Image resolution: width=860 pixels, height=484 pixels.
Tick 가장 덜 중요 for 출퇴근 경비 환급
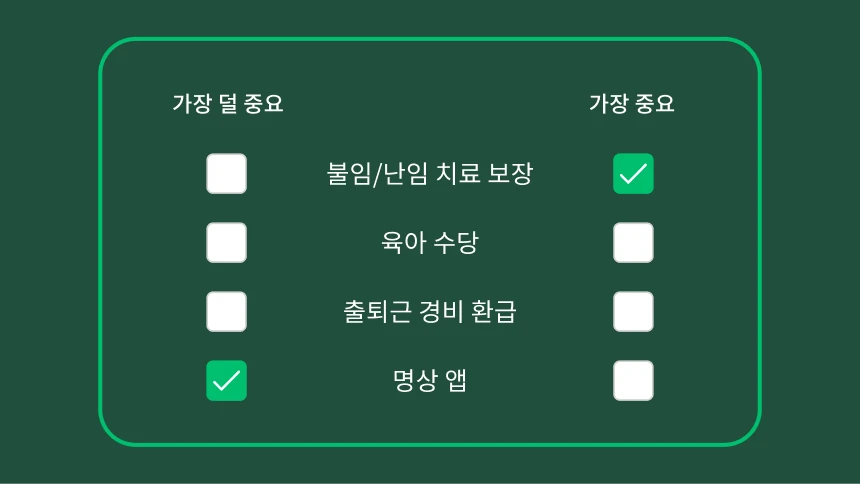click(227, 312)
